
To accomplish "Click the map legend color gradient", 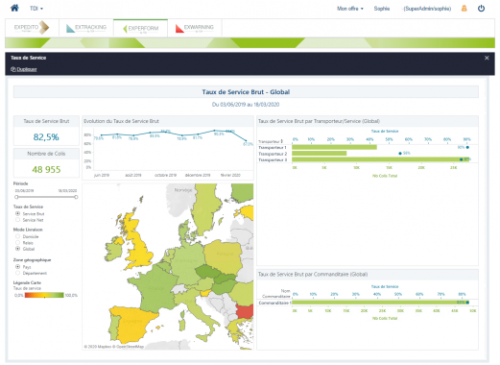I will (x=44, y=295).
